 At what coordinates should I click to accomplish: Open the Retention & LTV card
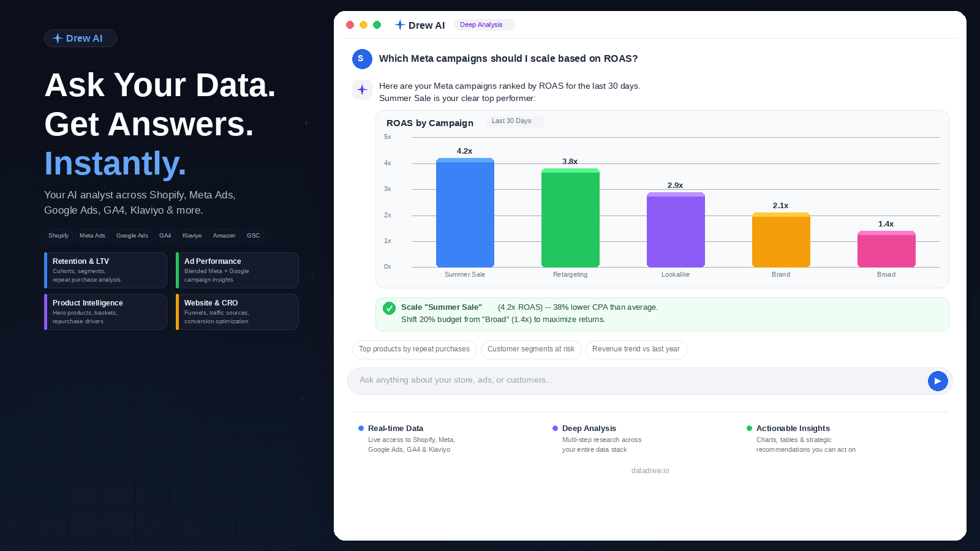pos(105,270)
